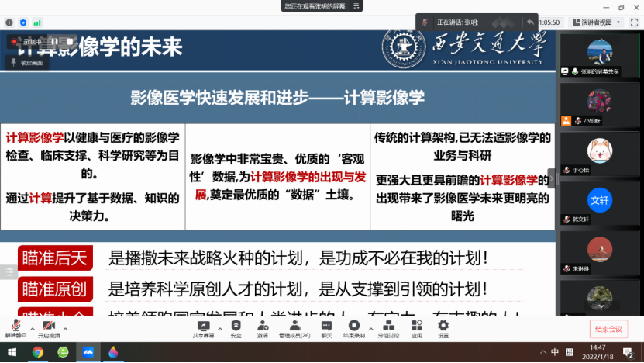644x363 pixels.
Task: Stop the recording (结束录制)
Action: [x=354, y=327]
